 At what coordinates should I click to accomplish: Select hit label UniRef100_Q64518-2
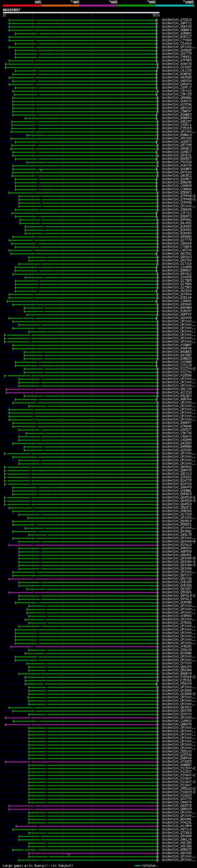coord(179,497)
